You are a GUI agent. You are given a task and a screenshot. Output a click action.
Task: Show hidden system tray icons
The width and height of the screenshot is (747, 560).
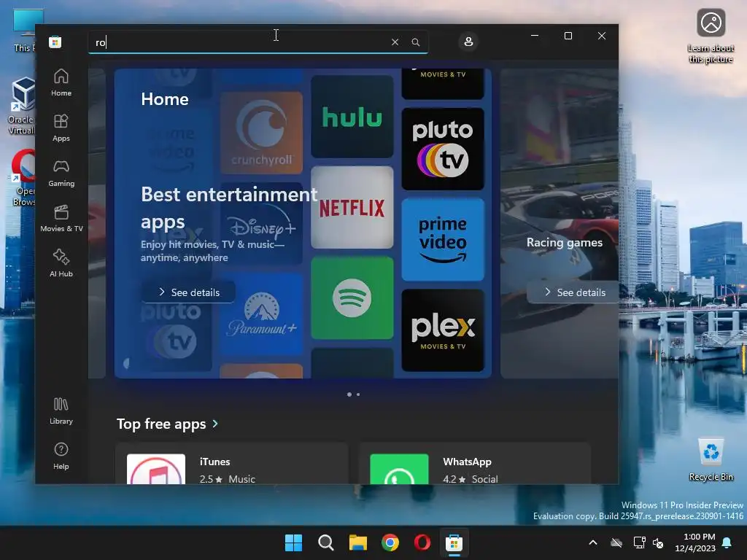pos(593,542)
